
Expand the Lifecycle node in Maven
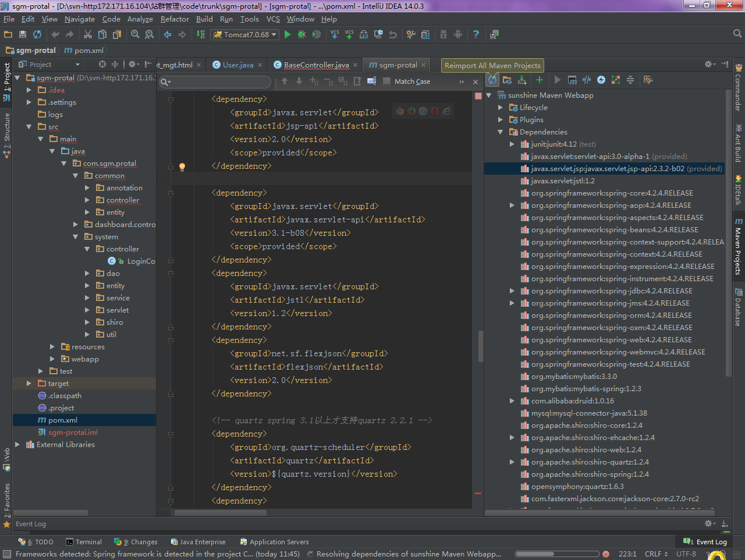(501, 108)
